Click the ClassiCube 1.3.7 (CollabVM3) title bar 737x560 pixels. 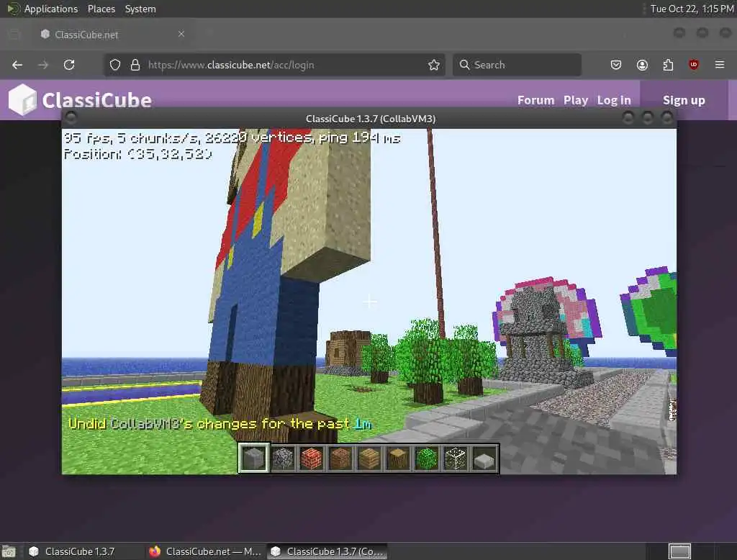pos(371,119)
